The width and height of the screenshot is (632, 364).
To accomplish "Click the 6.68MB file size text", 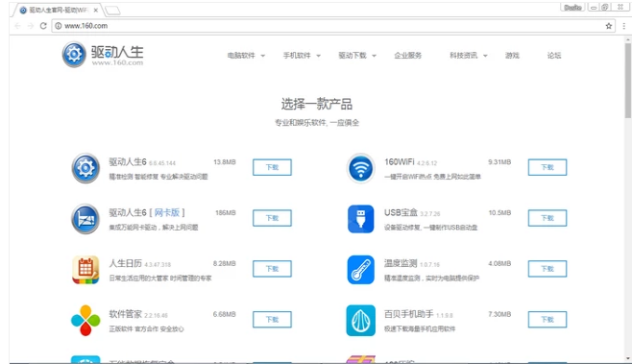I will tap(224, 314).
